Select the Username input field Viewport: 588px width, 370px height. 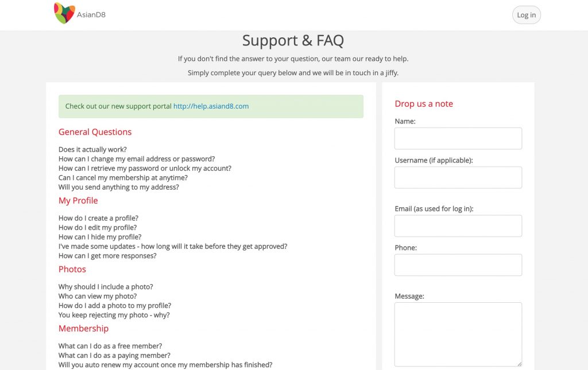[458, 178]
